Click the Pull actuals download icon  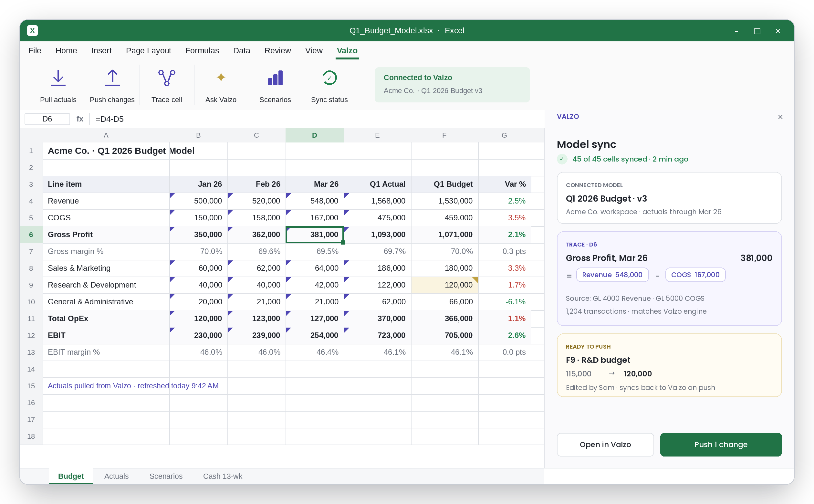pyautogui.click(x=58, y=78)
